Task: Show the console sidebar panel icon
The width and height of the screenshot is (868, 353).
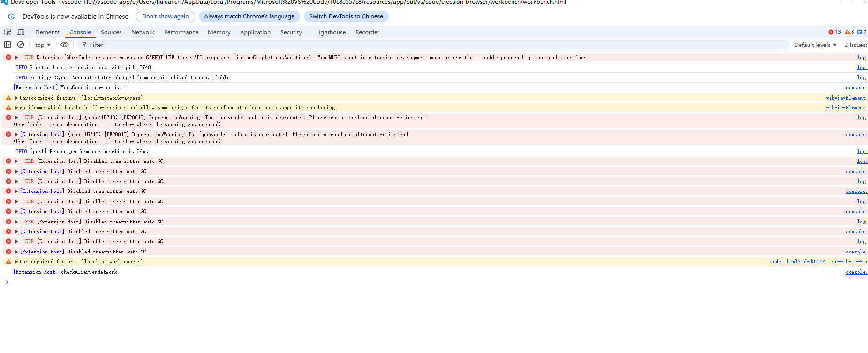Action: point(8,45)
